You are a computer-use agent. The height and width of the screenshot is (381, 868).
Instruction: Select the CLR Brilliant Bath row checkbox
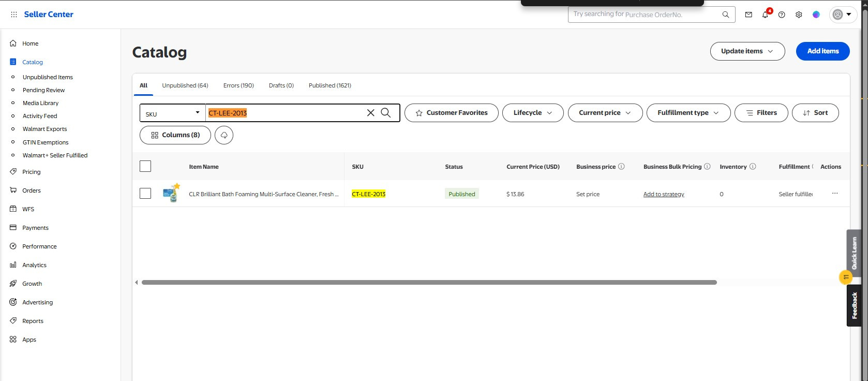pos(145,194)
